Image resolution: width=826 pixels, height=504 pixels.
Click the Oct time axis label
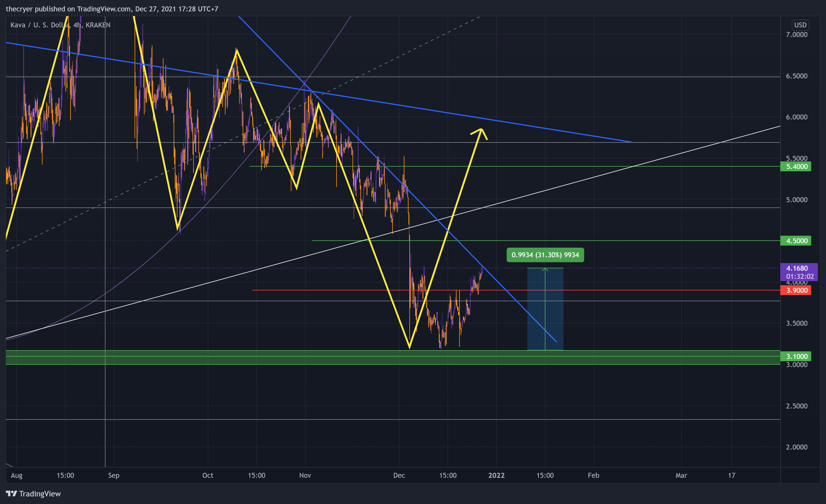click(x=208, y=475)
